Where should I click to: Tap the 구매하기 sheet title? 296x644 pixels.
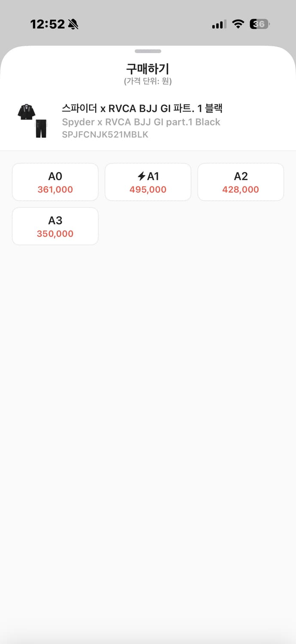(x=148, y=68)
